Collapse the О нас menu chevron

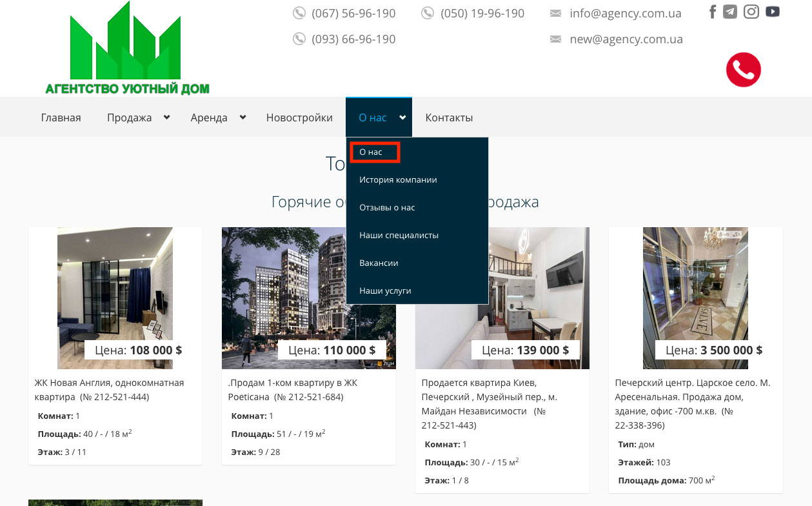point(402,117)
